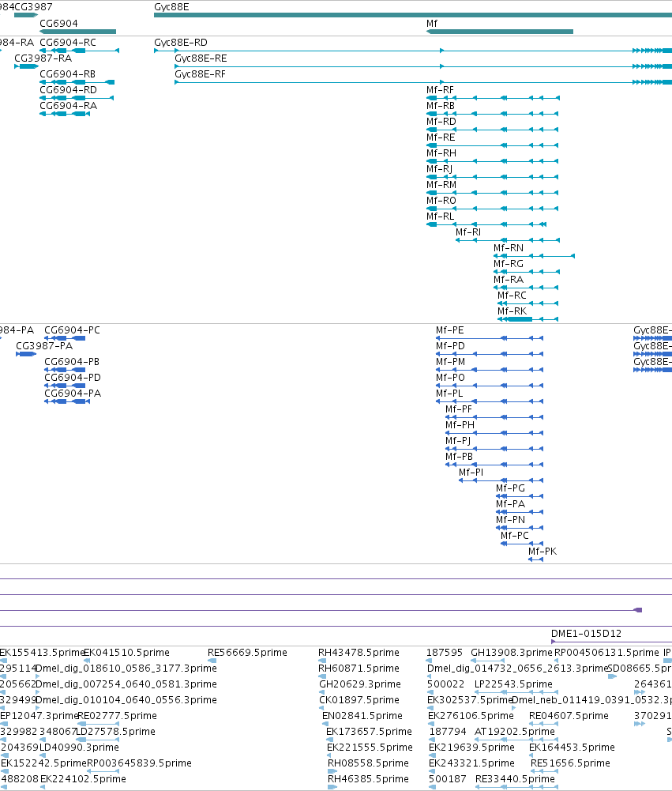Select the Mf-RI transcript label
672x791 pixels.
click(x=468, y=232)
